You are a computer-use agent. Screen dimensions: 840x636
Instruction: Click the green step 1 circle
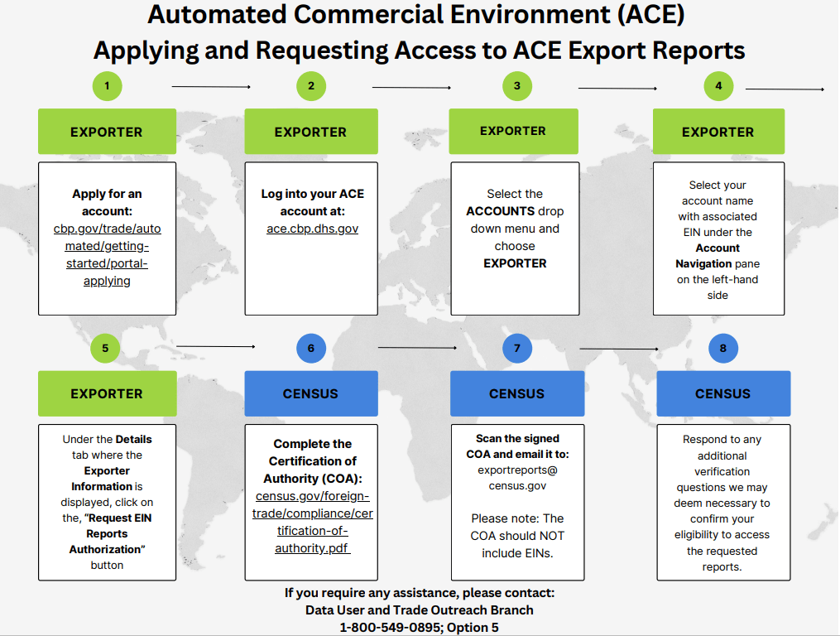point(107,85)
